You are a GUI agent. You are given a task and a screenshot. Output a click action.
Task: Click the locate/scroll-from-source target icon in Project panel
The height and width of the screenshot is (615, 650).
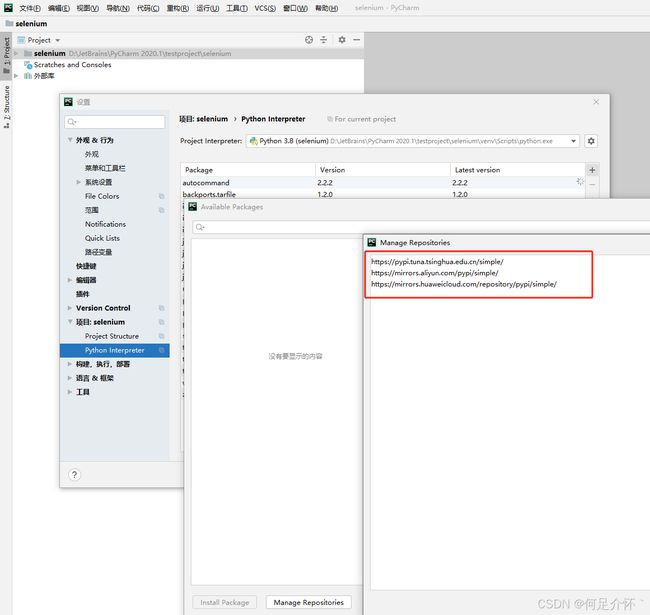click(309, 40)
